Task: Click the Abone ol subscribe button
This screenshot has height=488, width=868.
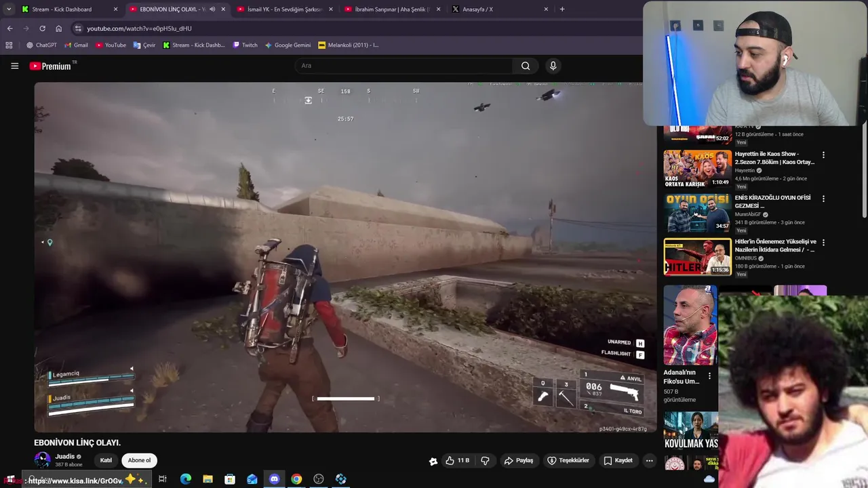Action: point(139,460)
